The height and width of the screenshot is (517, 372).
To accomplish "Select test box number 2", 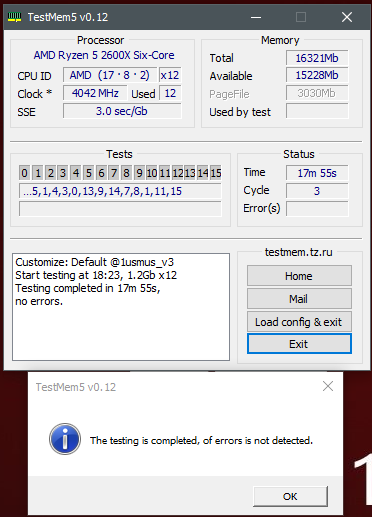I will coord(50,173).
